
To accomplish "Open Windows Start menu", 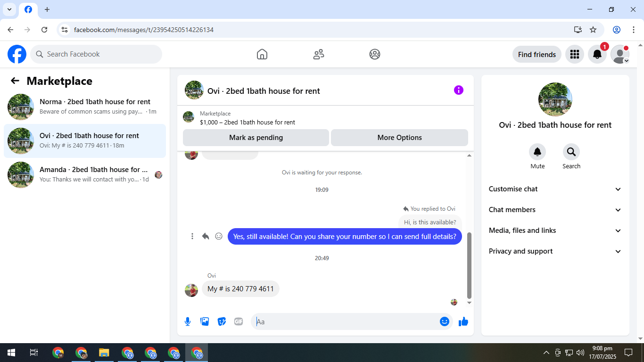I will 11,353.
